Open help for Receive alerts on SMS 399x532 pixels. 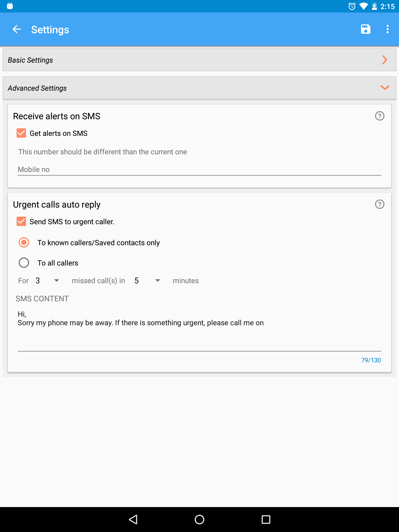click(380, 116)
